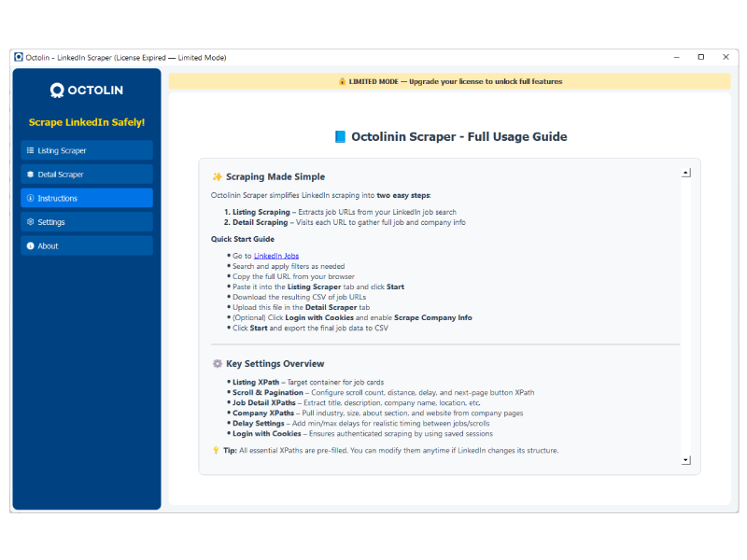Click the Listing Scraper list icon
The width and height of the screenshot is (747, 560).
[30, 150]
